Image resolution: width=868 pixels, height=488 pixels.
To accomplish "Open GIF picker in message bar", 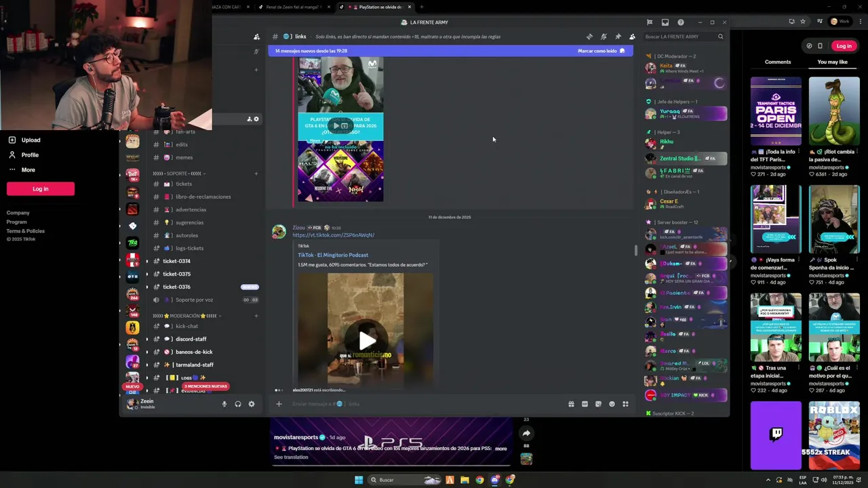I will click(585, 404).
